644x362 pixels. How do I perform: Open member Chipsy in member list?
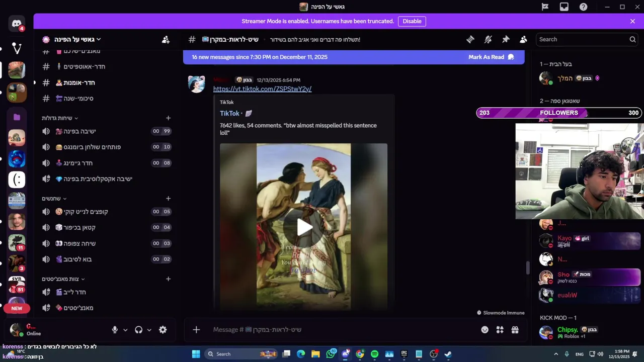click(589, 332)
